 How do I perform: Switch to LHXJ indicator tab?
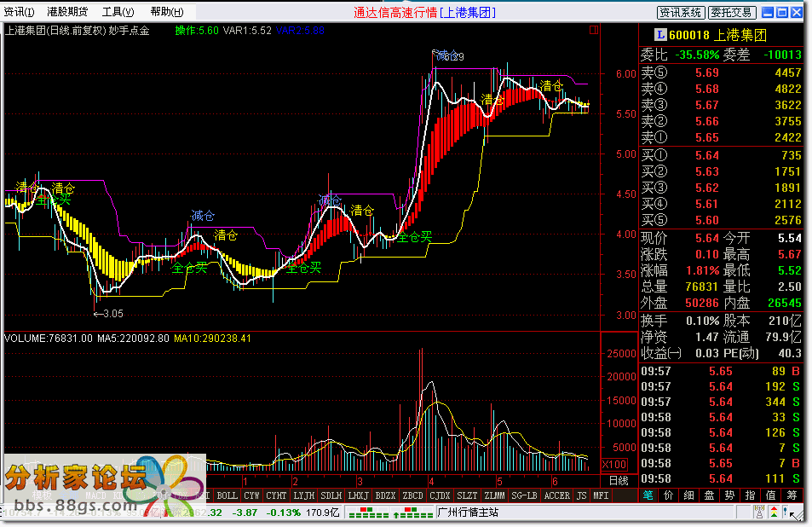pyautogui.click(x=358, y=496)
